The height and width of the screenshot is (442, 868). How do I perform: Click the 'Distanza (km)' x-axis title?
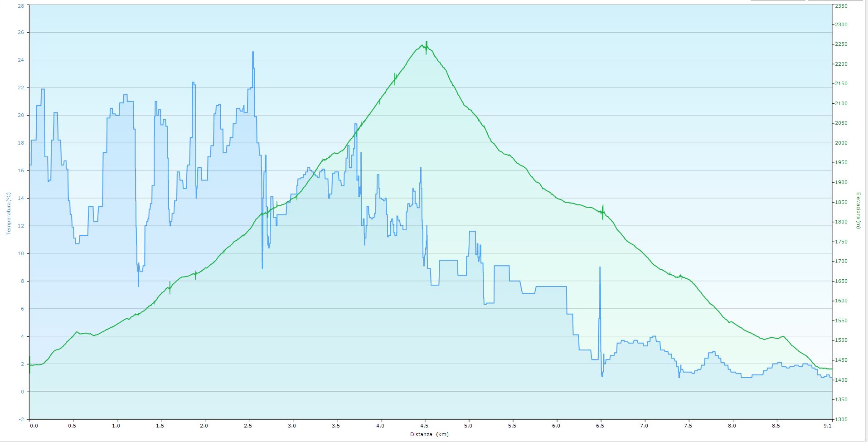coord(429,434)
